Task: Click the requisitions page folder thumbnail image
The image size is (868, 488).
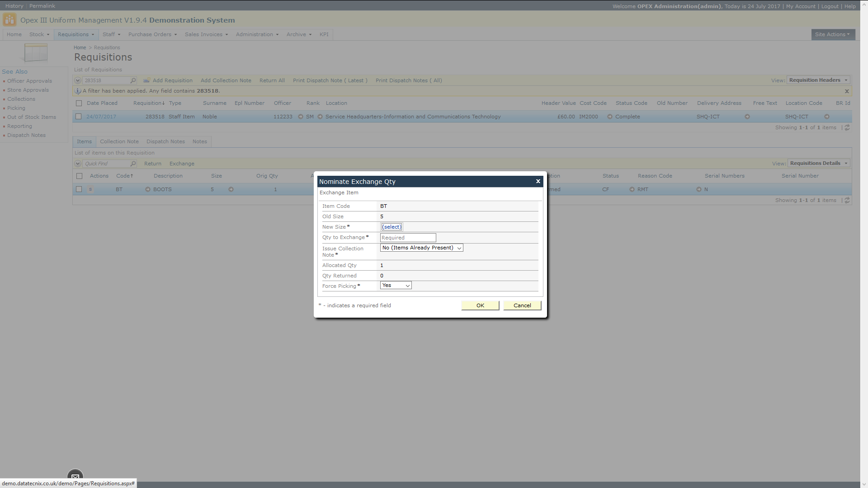Action: 36,52
